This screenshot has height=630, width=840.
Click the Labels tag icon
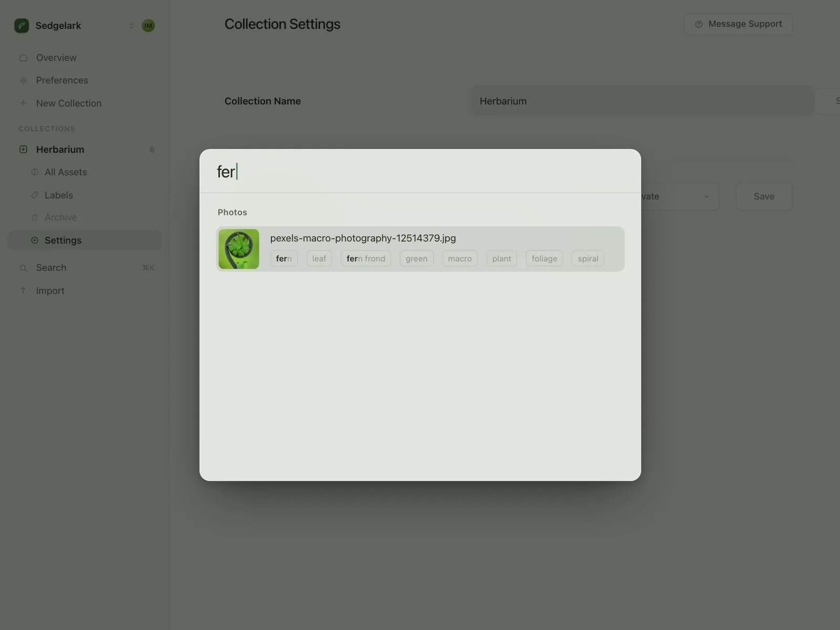click(35, 195)
